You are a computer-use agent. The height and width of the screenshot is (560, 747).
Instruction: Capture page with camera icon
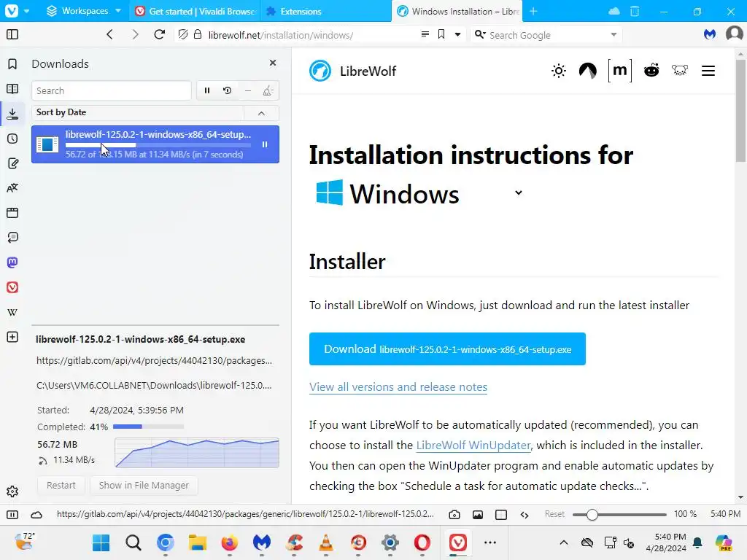tap(454, 515)
